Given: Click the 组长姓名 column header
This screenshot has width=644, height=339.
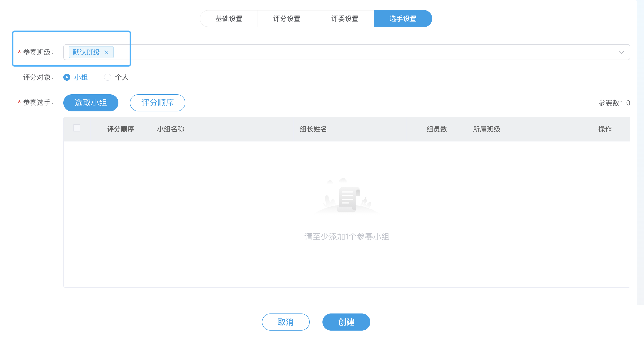Looking at the screenshot, I should click(314, 129).
